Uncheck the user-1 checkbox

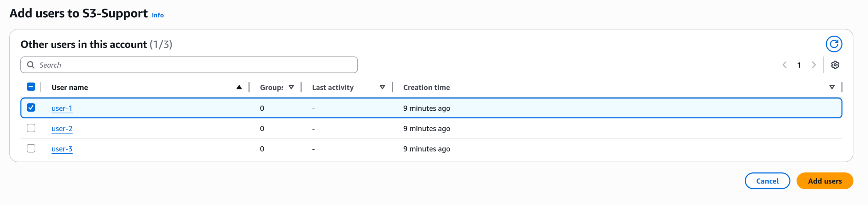click(x=31, y=108)
